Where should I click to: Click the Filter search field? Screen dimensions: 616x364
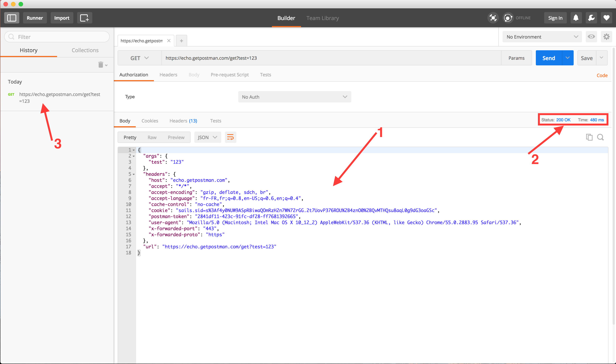coord(57,37)
